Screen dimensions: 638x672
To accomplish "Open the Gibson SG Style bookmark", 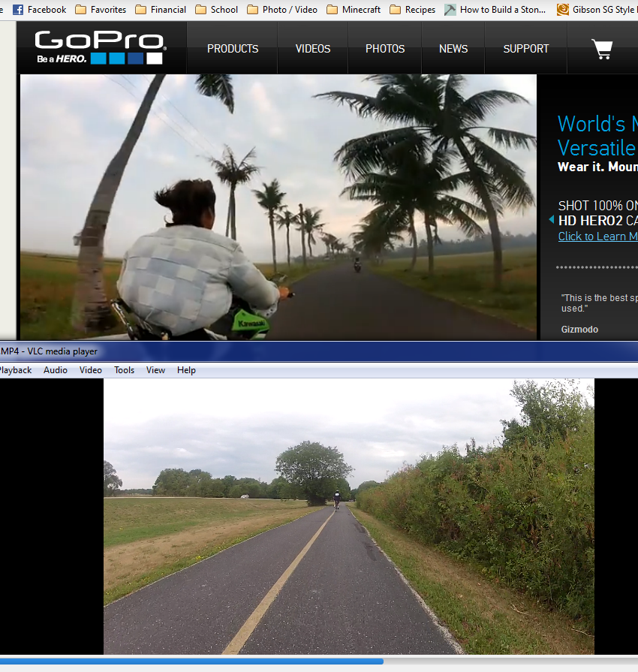I will 597,10.
